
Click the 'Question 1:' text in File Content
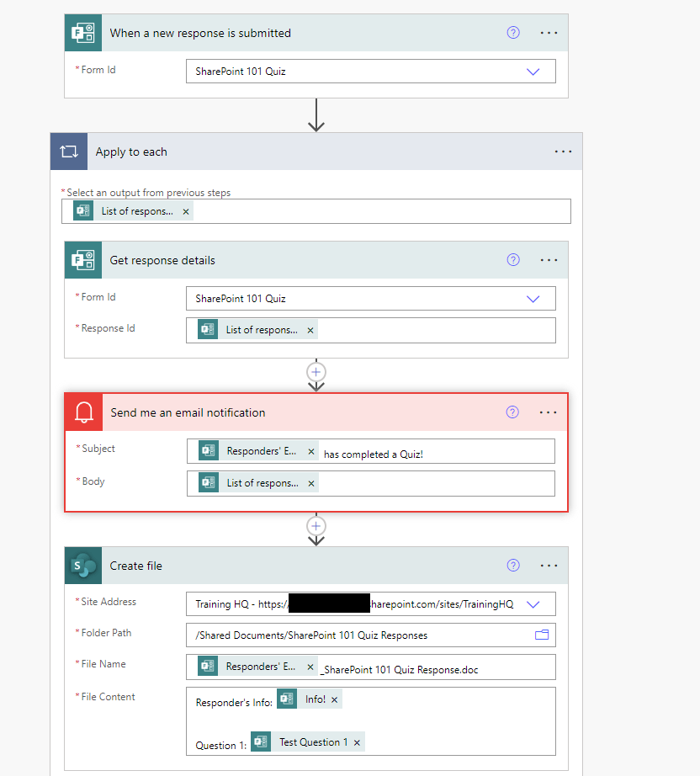[220, 746]
